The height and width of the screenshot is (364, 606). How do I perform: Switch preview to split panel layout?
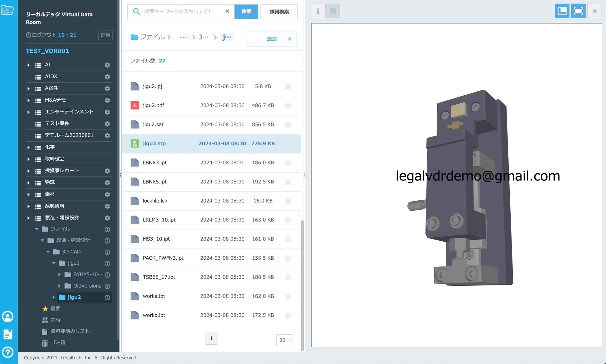click(x=562, y=11)
